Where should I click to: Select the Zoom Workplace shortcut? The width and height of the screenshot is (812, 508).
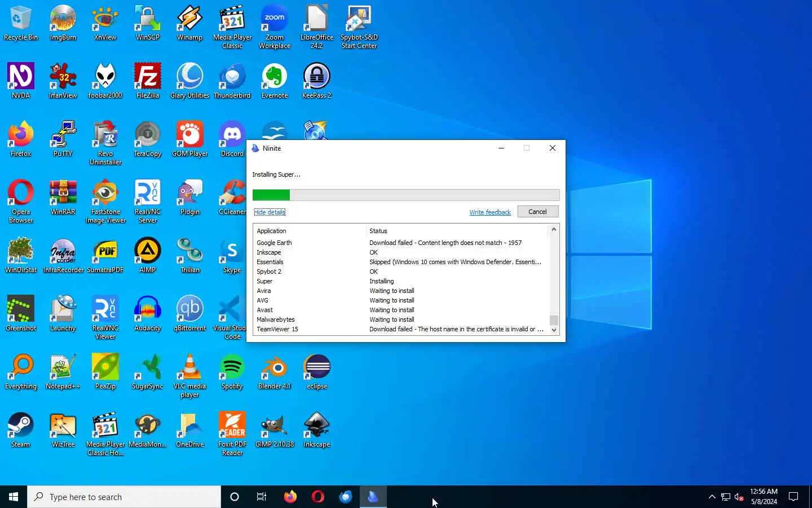tap(275, 27)
